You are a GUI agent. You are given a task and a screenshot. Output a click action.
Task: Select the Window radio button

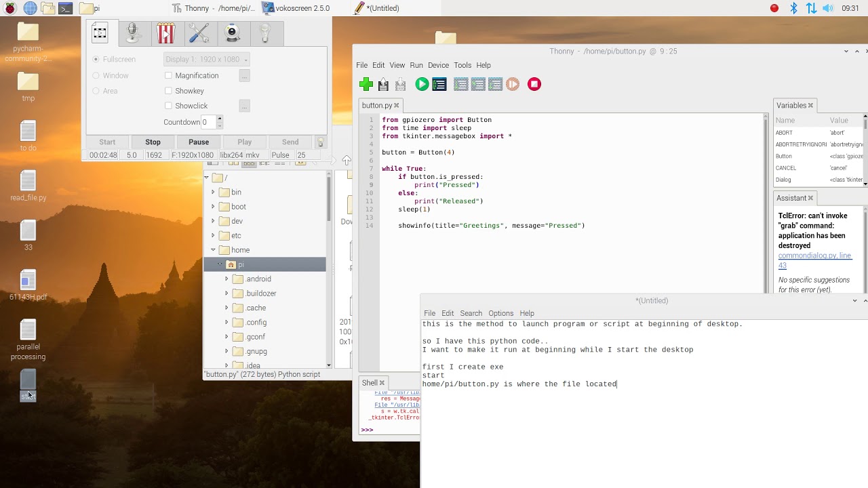point(96,75)
